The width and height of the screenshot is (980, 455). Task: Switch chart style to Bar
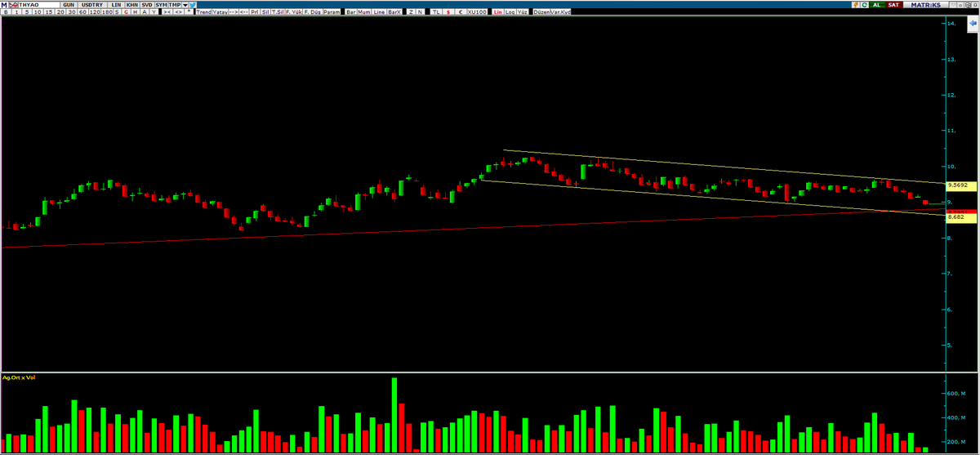(351, 12)
